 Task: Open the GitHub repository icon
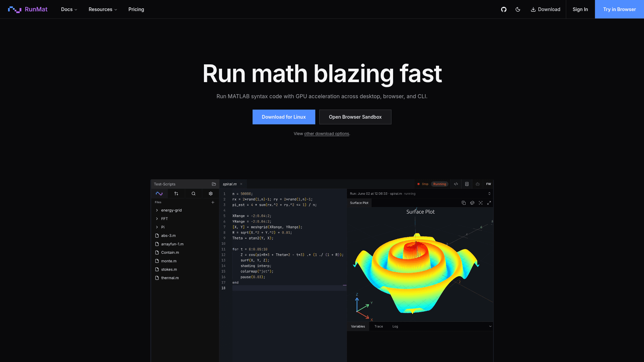(503, 9)
